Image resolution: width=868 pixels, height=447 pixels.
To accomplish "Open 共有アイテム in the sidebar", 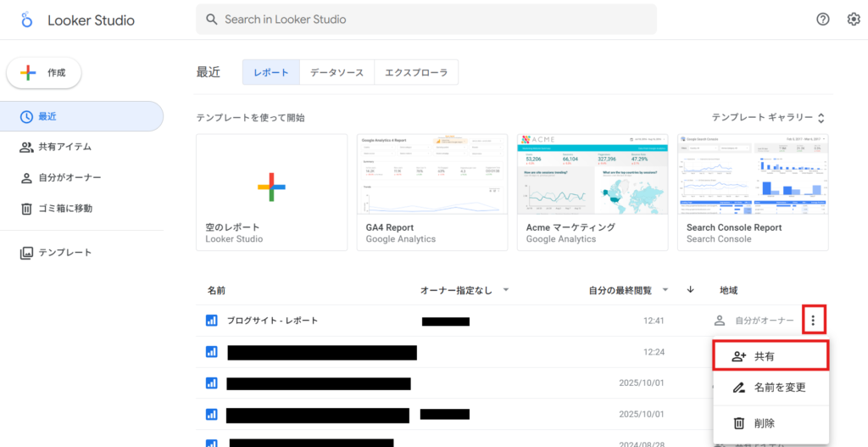I will [64, 147].
